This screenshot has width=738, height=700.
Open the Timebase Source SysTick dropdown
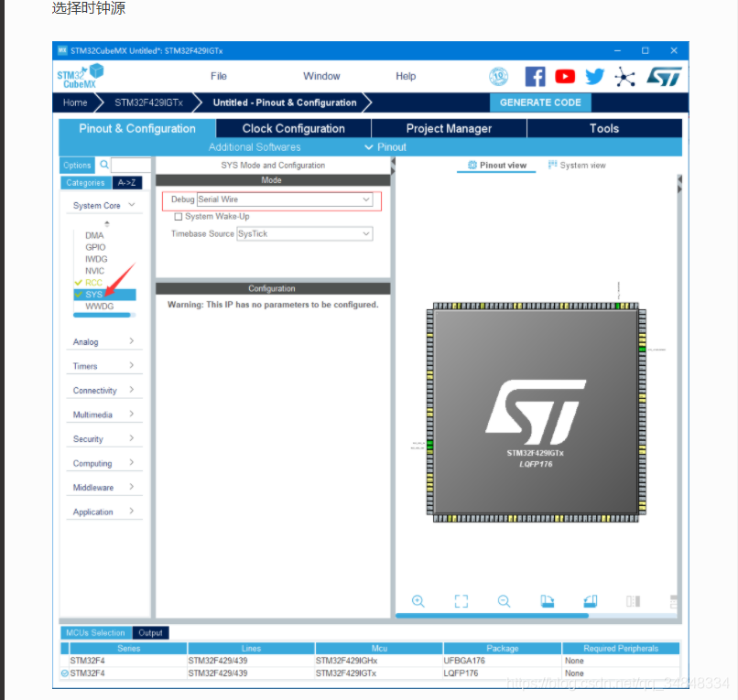(305, 234)
